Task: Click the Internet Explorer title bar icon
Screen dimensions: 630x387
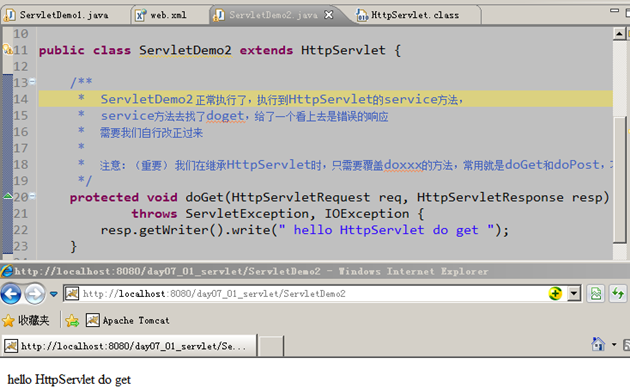Action: (7, 271)
